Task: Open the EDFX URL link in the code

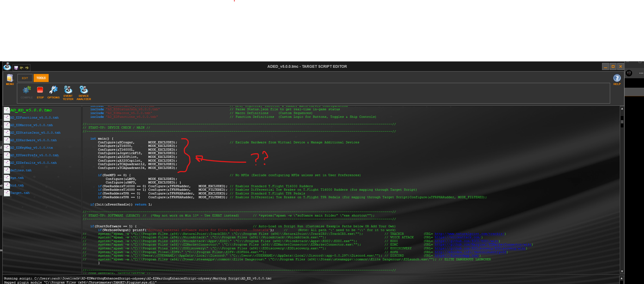Action: coord(470,252)
